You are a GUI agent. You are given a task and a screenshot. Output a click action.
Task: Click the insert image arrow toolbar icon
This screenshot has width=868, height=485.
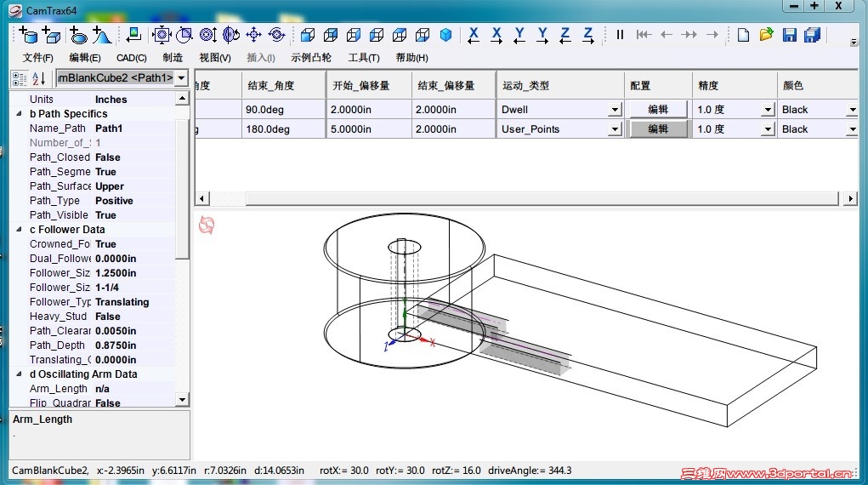click(133, 35)
